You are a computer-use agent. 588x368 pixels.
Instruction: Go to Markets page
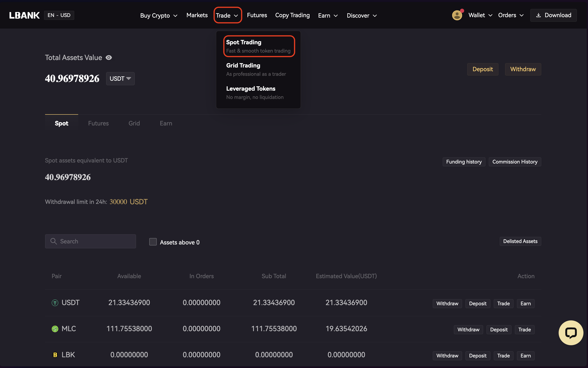click(x=197, y=15)
